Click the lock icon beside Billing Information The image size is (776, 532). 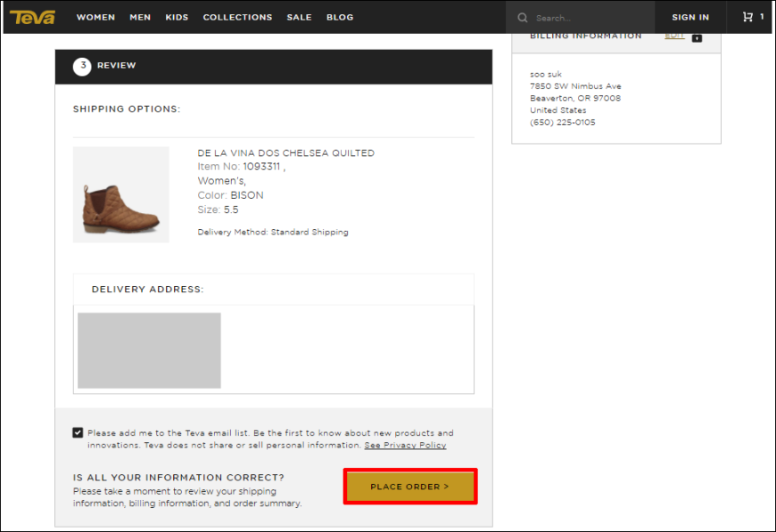coord(697,37)
